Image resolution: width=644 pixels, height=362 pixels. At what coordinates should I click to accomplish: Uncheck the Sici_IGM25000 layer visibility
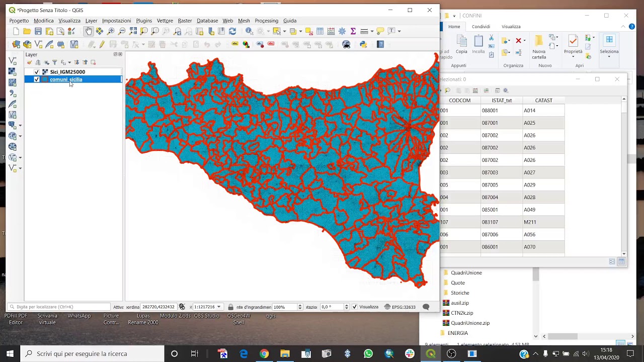(36, 72)
